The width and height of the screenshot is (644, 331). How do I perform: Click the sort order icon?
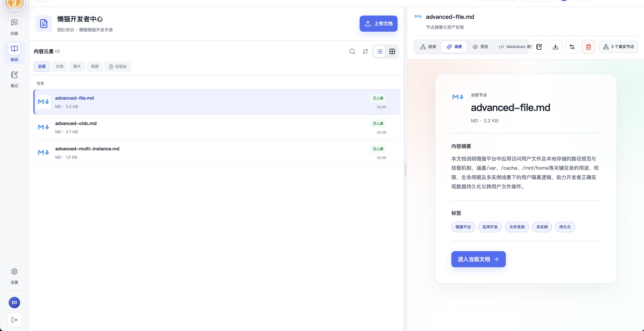tap(365, 51)
